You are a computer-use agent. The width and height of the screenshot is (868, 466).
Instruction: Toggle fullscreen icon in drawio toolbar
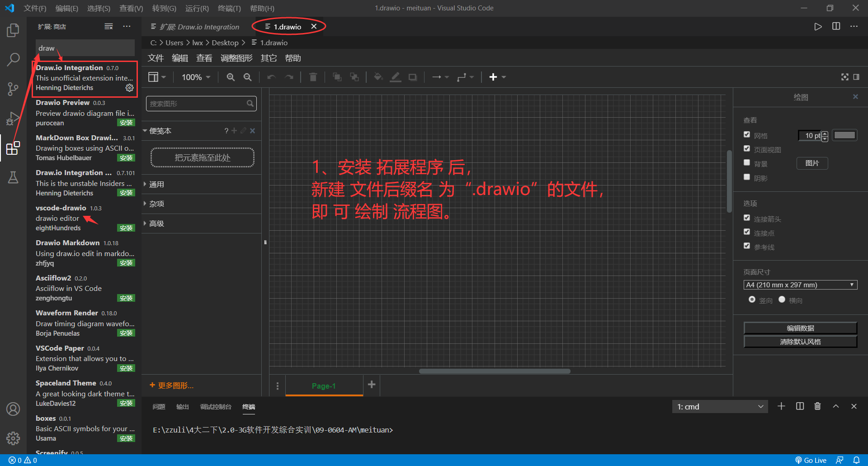pyautogui.click(x=844, y=77)
